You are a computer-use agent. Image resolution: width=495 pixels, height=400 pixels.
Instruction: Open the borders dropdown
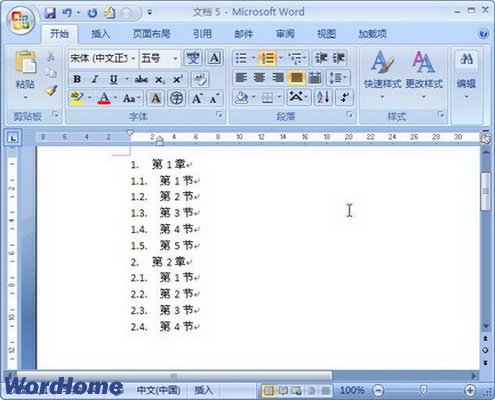(279, 98)
